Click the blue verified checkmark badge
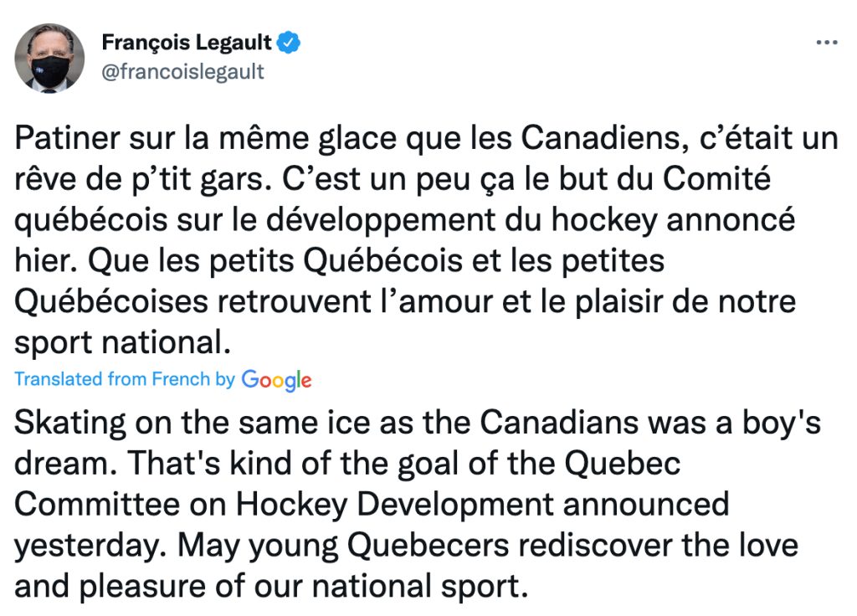The width and height of the screenshot is (857, 616). click(290, 41)
